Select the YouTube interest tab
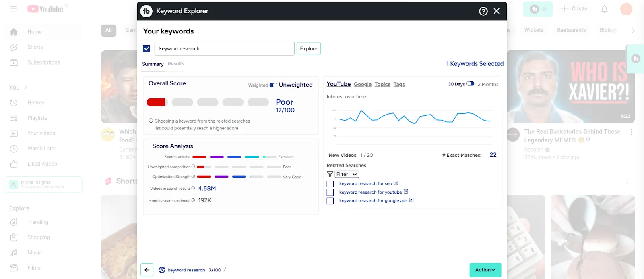 tap(339, 84)
